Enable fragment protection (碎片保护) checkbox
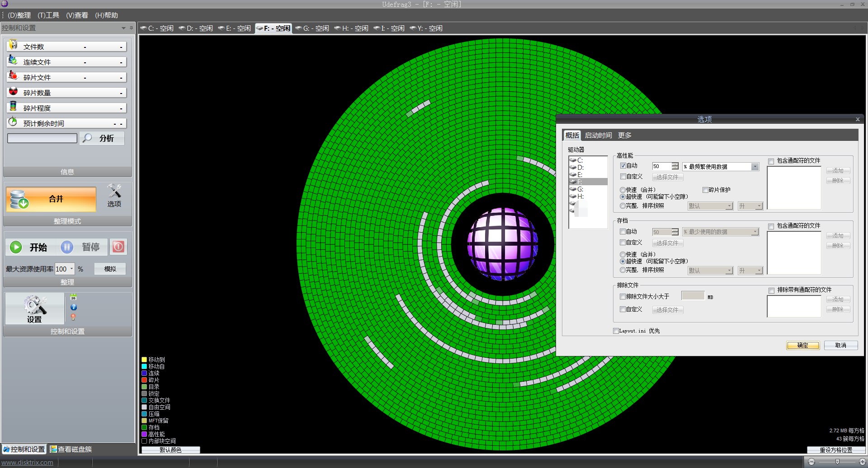The height and width of the screenshot is (468, 868). click(x=705, y=190)
